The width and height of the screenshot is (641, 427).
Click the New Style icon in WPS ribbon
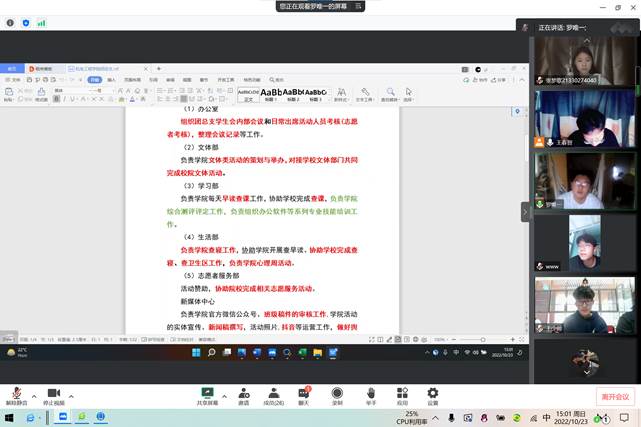[x=341, y=94]
